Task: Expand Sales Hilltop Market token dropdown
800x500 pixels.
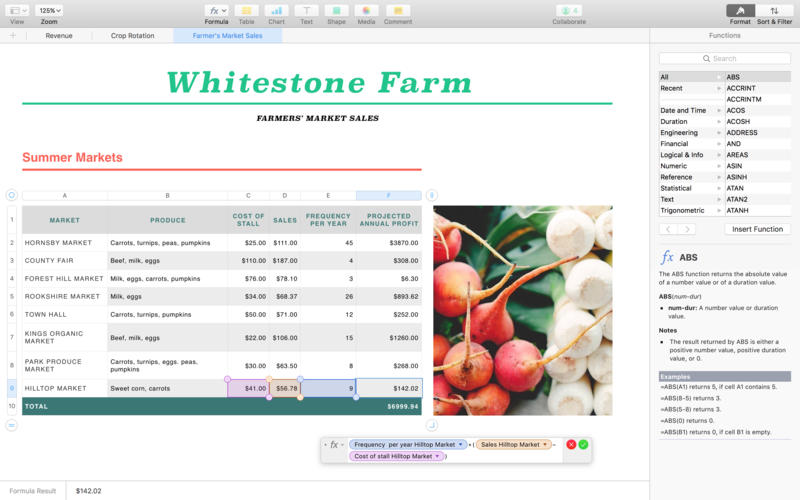Action: (x=545, y=444)
